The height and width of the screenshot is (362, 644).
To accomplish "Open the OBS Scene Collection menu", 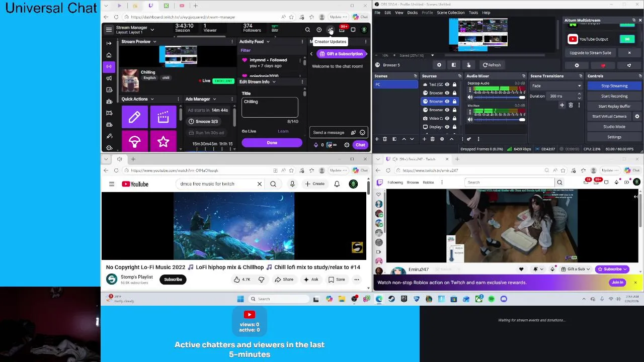I will [x=450, y=13].
